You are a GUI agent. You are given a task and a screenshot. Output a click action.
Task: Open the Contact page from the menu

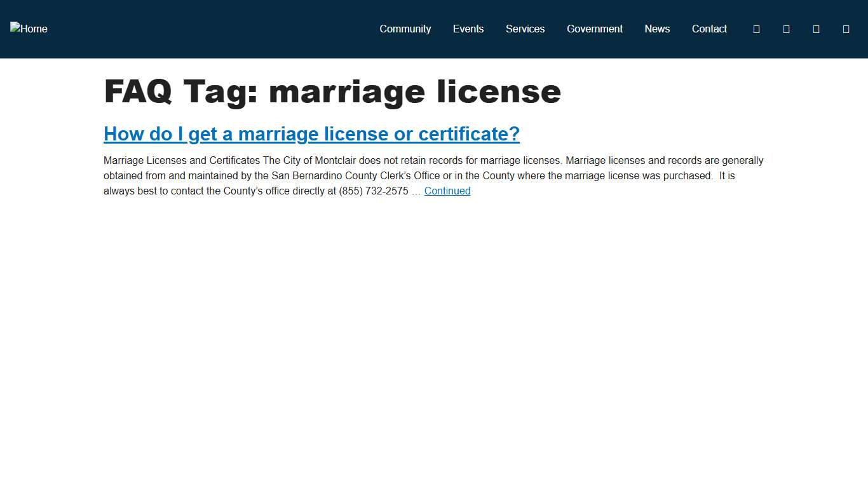tap(709, 29)
